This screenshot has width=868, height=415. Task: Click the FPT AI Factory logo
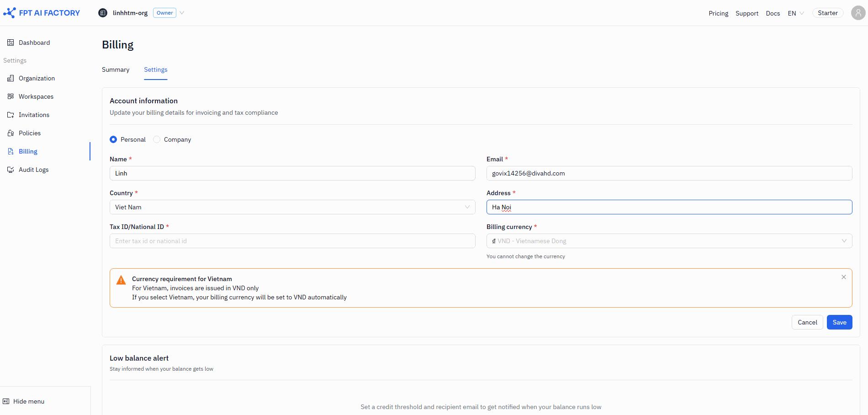tap(42, 13)
